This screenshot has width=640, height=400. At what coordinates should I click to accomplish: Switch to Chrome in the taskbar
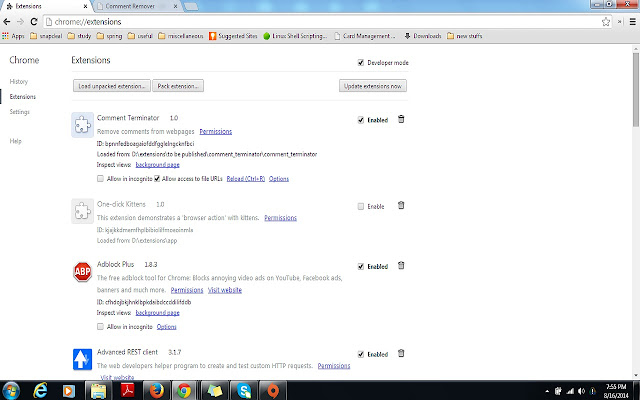click(184, 391)
